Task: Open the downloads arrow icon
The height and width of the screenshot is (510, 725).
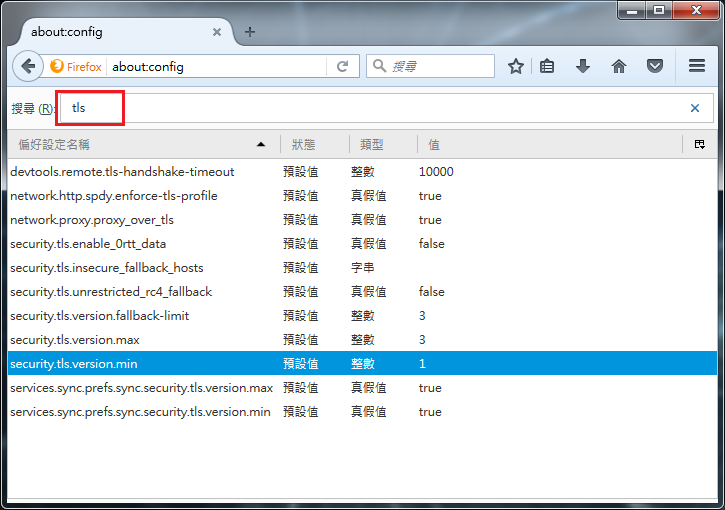Action: click(582, 66)
